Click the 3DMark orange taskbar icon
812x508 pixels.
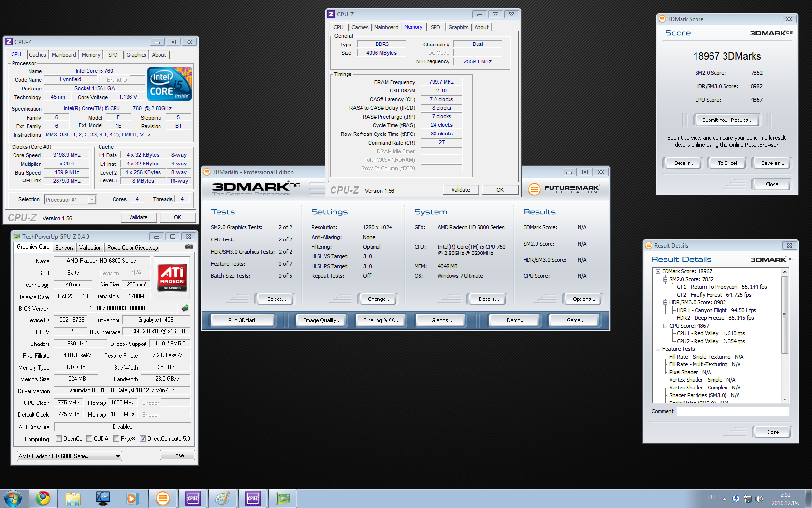(x=163, y=498)
